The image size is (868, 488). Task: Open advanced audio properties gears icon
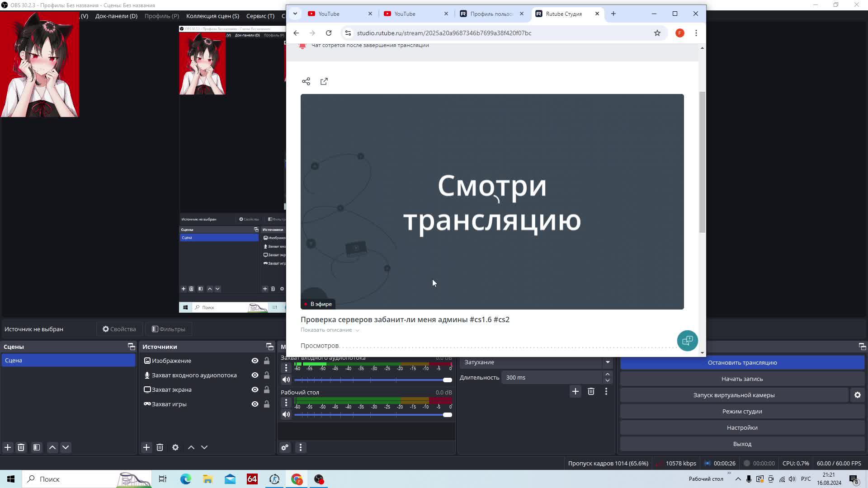[x=285, y=447]
